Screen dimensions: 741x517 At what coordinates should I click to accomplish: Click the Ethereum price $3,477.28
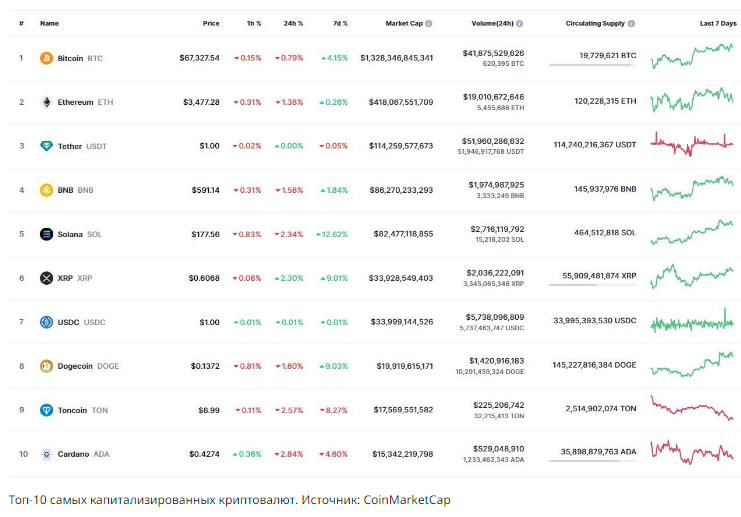click(x=201, y=102)
